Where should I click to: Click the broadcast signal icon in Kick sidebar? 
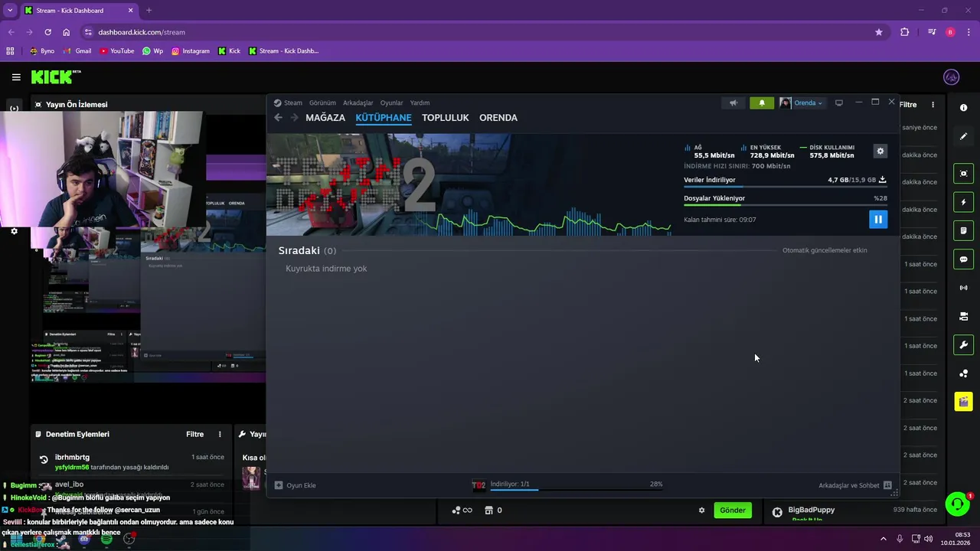(964, 288)
